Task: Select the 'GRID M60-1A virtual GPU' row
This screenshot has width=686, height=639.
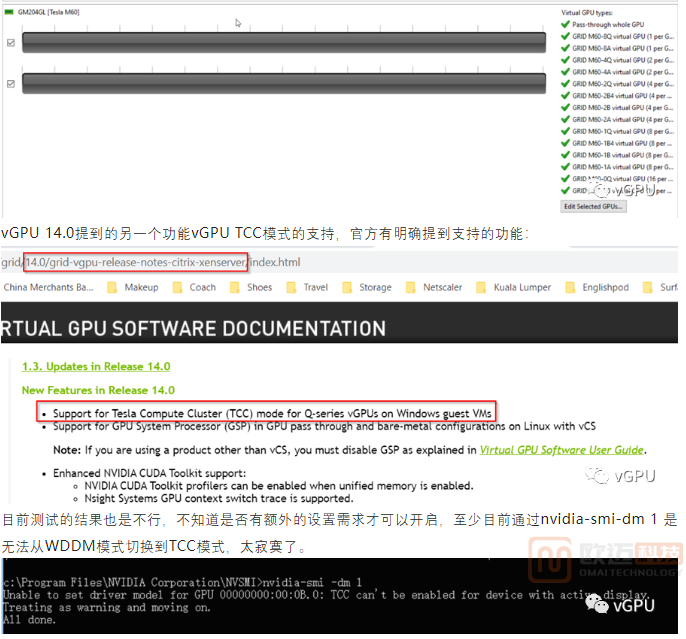Action: coord(618,167)
